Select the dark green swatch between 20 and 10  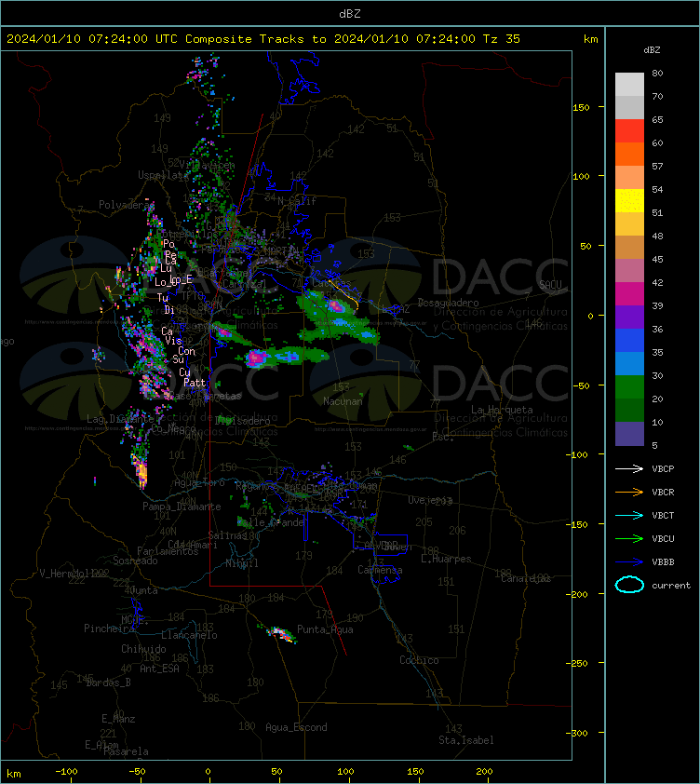[629, 410]
